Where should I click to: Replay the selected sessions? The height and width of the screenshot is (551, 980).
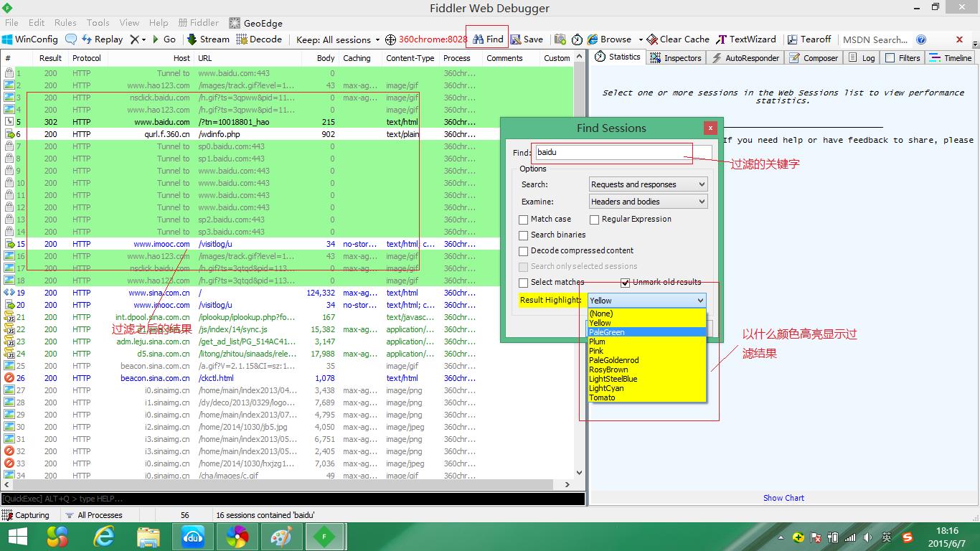[102, 39]
